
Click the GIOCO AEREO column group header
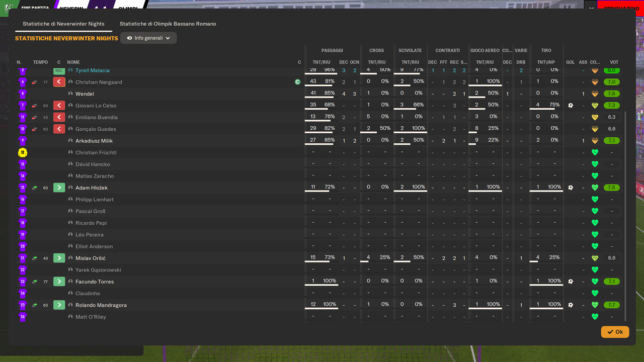[485, 50]
